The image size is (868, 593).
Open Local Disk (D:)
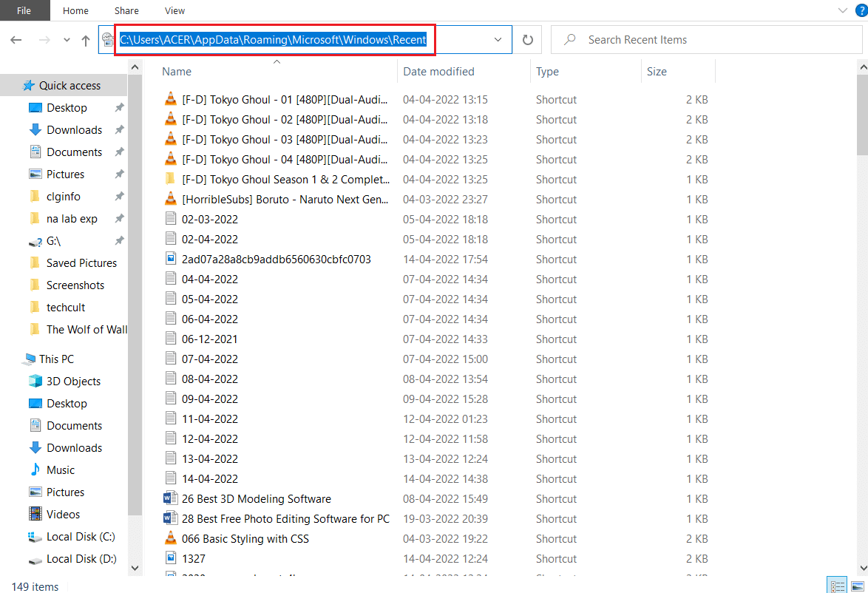[x=81, y=559]
